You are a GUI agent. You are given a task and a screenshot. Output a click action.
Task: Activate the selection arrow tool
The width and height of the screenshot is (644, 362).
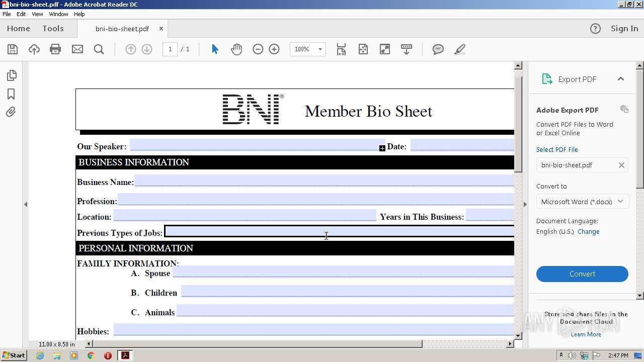(215, 49)
